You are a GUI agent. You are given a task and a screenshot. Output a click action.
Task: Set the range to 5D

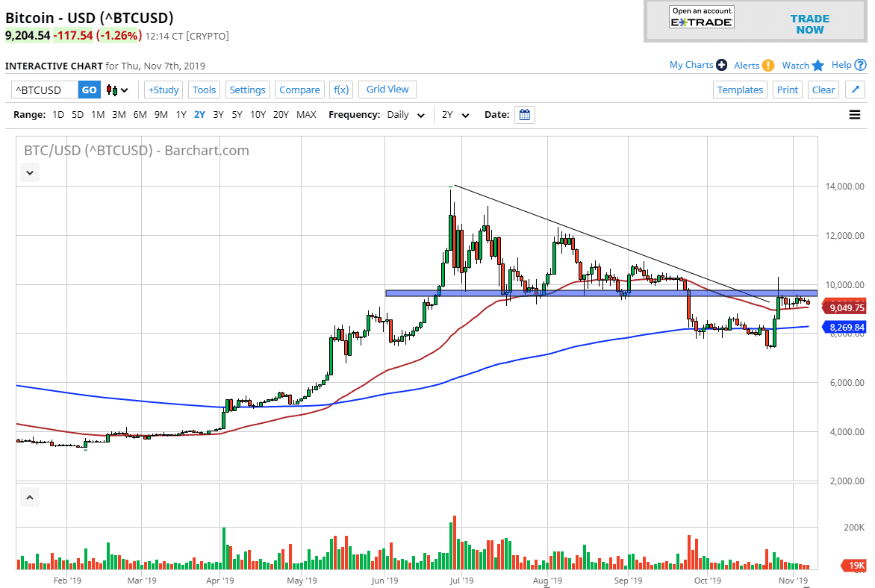[x=77, y=114]
